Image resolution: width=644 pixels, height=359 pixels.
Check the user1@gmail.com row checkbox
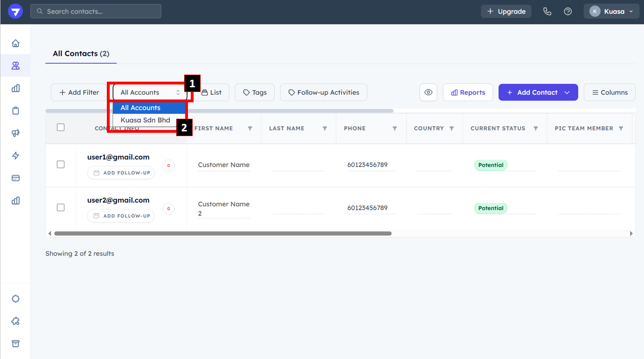click(x=60, y=164)
